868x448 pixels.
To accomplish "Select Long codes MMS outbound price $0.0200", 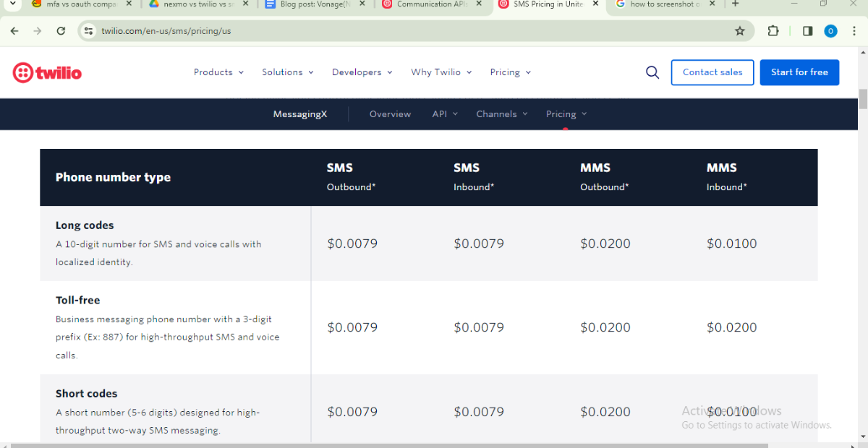I will pos(605,244).
